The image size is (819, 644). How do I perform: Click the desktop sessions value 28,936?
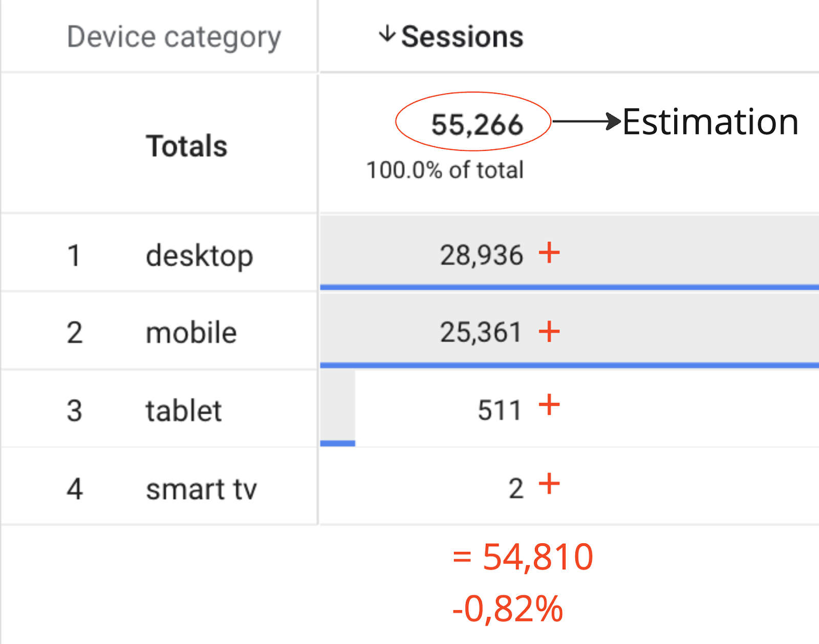[482, 255]
